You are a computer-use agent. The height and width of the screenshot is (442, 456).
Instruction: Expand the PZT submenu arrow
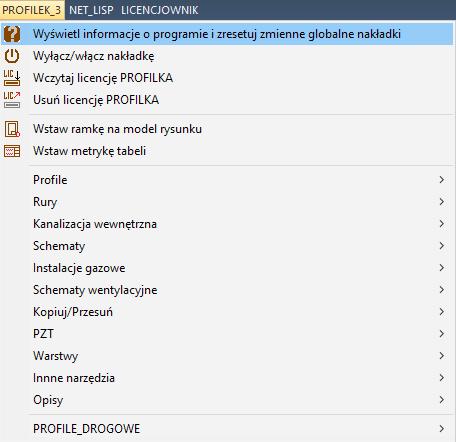442,334
